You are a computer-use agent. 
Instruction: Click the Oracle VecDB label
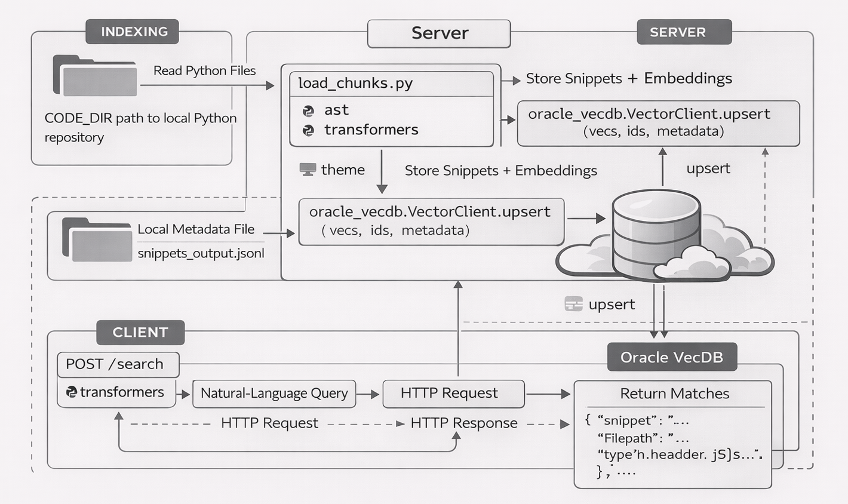(672, 357)
